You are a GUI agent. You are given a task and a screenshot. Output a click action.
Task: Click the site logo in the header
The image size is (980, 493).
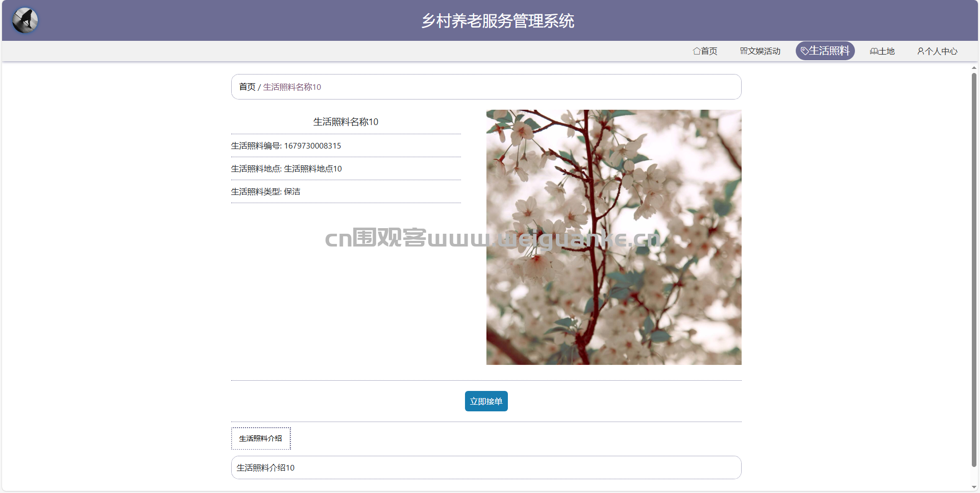coord(24,20)
